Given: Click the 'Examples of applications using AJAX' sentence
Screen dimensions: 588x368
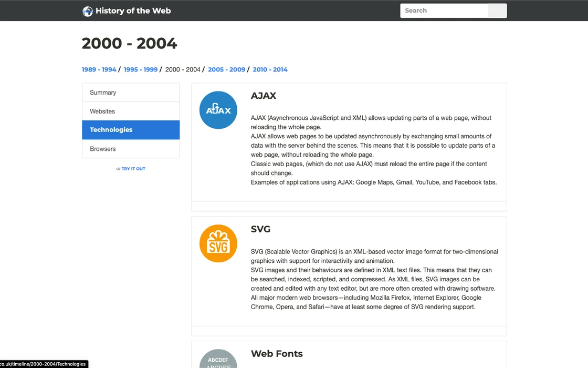Looking at the screenshot, I should pyautogui.click(x=373, y=182).
